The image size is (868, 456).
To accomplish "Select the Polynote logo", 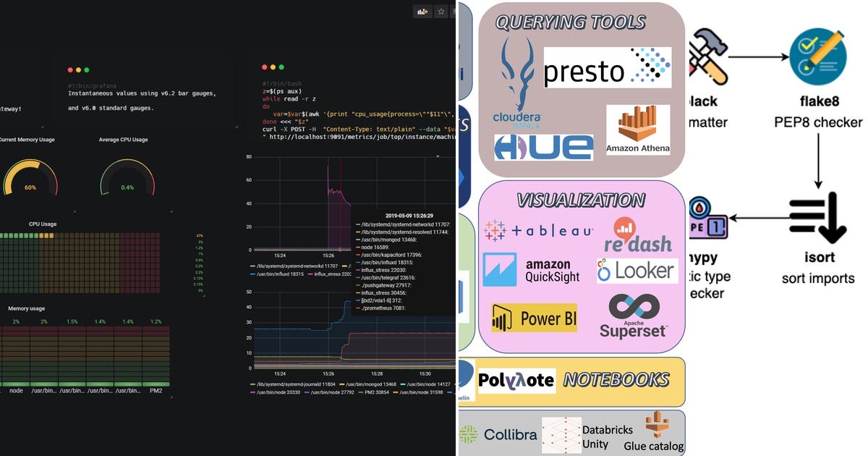I will point(516,380).
